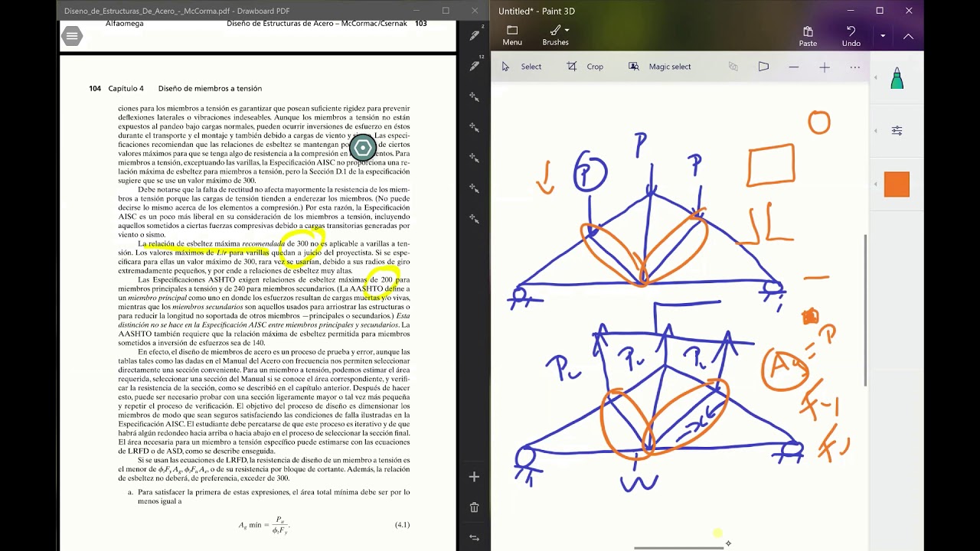
Task: Activate the Select tool in Paint 3D
Action: 521,67
